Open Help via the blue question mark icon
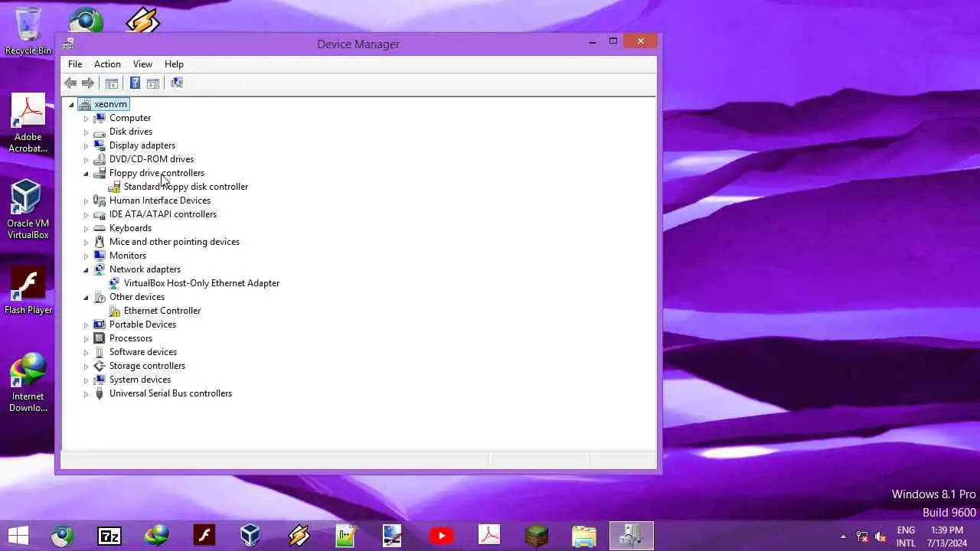 point(135,83)
